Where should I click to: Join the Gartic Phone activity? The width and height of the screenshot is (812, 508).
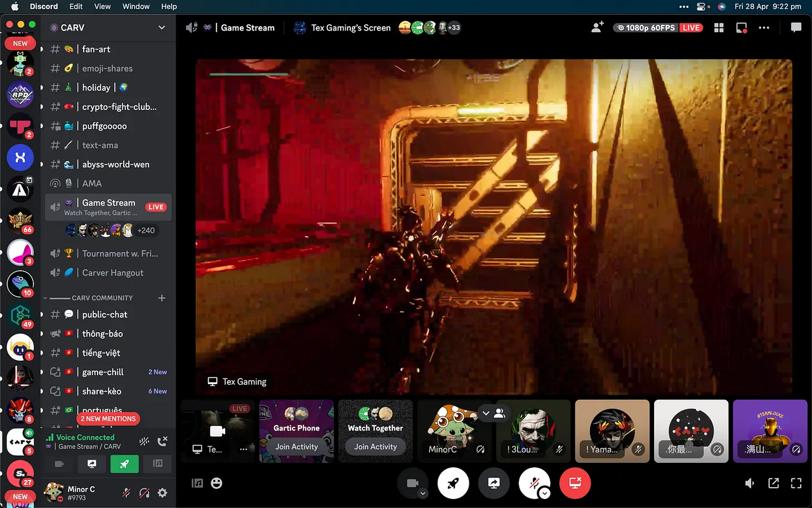pos(296,446)
